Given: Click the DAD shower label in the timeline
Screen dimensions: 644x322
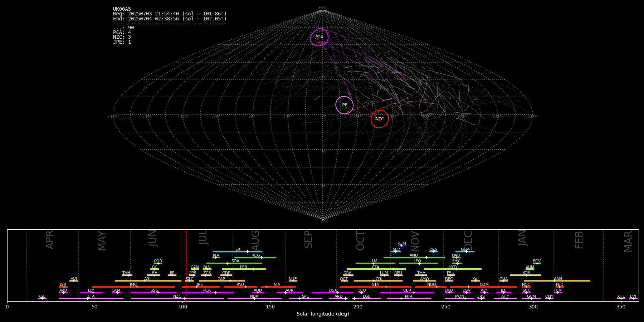Looking at the screenshot, I should click(456, 255).
